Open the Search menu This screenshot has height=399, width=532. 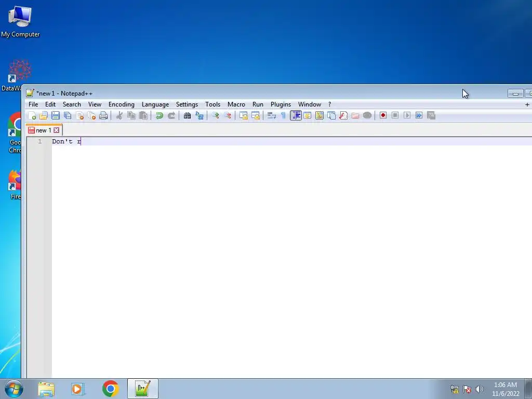72,104
